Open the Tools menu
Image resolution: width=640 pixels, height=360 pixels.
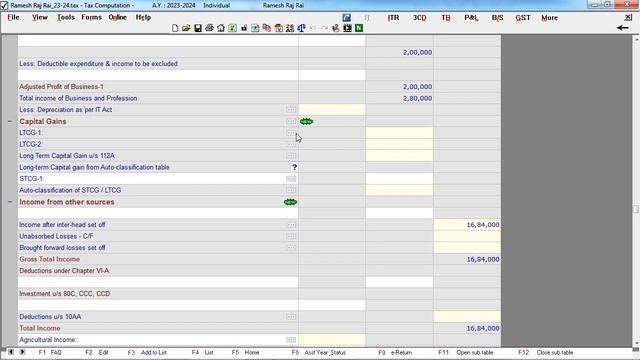pyautogui.click(x=66, y=17)
